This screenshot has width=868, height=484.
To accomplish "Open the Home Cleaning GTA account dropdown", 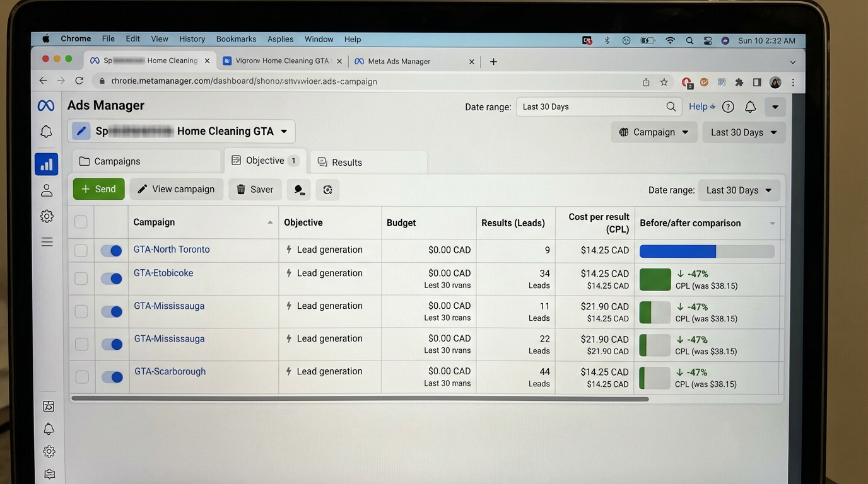I will point(181,131).
